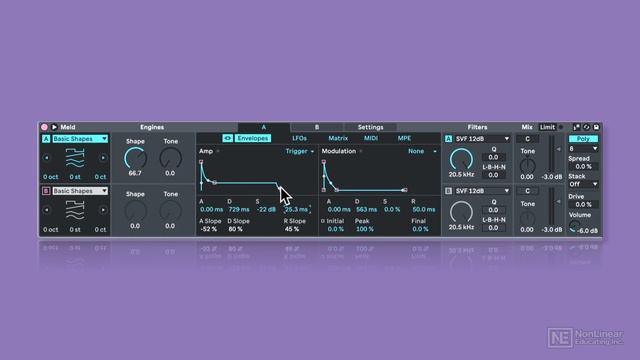Click mix A volume slider handle
The image size is (640, 360).
click(x=558, y=149)
